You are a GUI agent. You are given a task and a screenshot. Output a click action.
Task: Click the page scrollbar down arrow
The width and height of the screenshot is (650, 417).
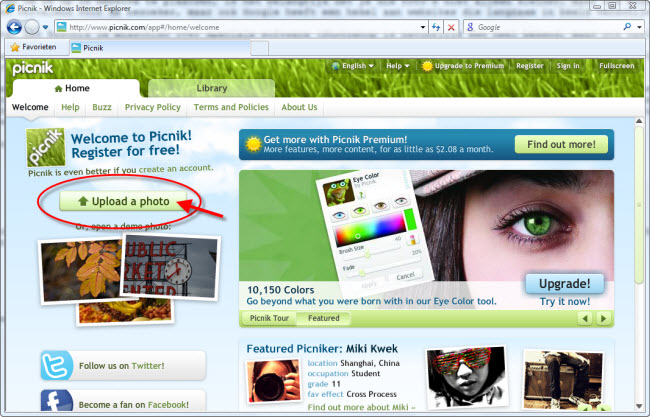pyautogui.click(x=639, y=406)
